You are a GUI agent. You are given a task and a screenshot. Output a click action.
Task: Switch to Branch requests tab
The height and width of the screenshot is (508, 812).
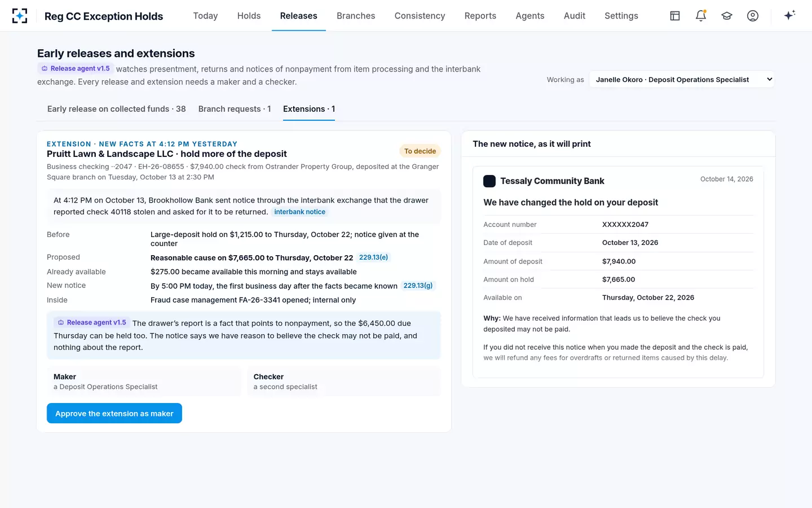click(235, 109)
